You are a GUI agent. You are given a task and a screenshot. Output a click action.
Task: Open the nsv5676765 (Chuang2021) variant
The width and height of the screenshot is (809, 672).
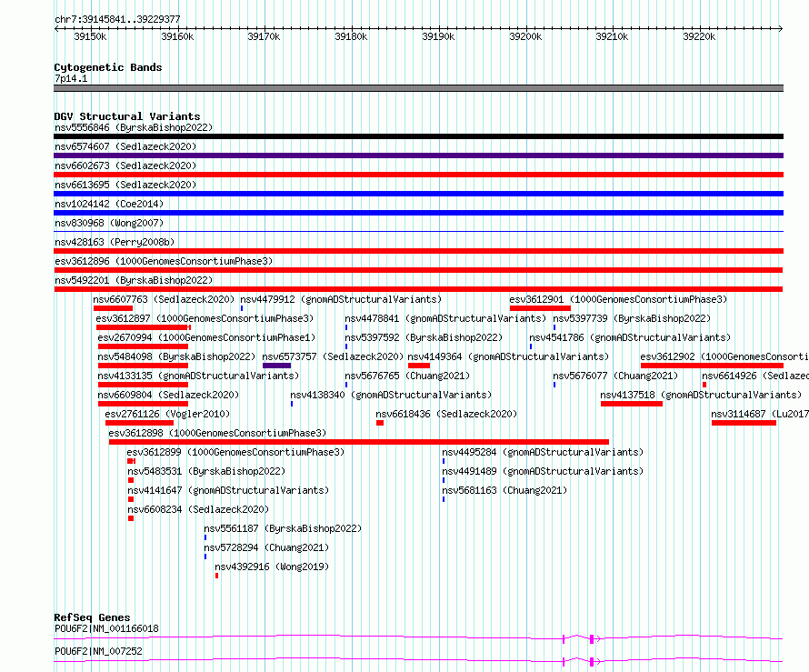point(407,376)
